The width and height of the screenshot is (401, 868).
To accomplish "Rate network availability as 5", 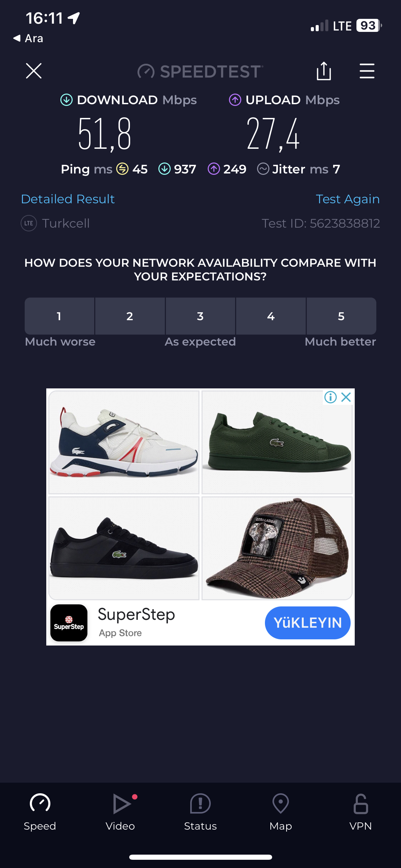I will pyautogui.click(x=341, y=316).
